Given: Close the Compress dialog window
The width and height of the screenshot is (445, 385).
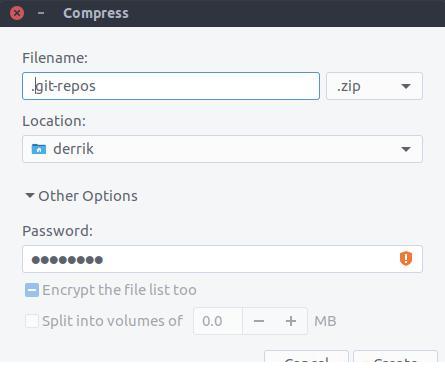Looking at the screenshot, I should click(x=17, y=13).
